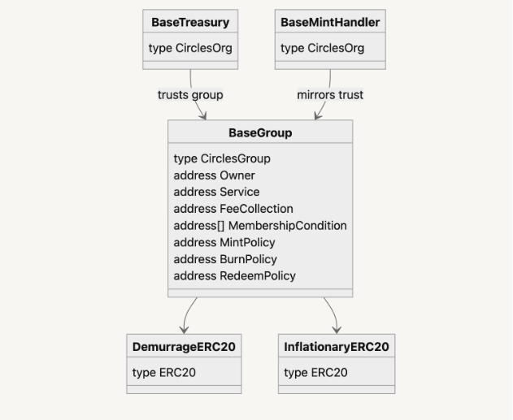Select the "address RedeemPolicy" attribute
This screenshot has width=513, height=420.
pos(235,275)
